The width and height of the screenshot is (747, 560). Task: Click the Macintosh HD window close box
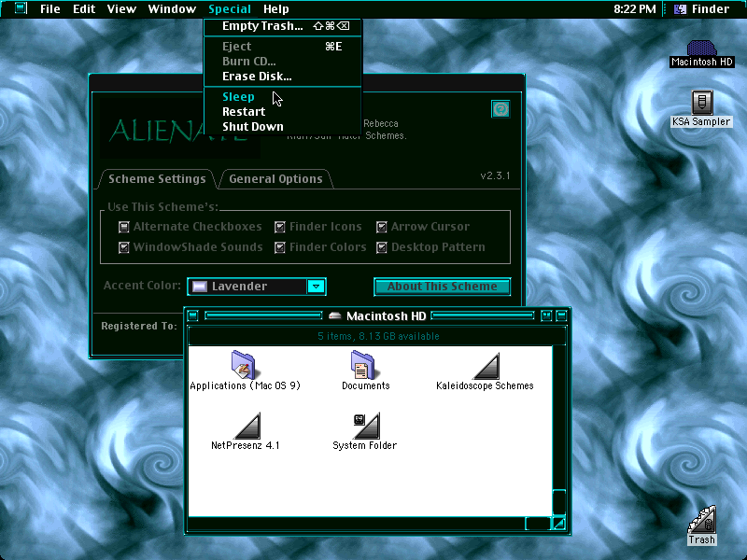tap(193, 315)
